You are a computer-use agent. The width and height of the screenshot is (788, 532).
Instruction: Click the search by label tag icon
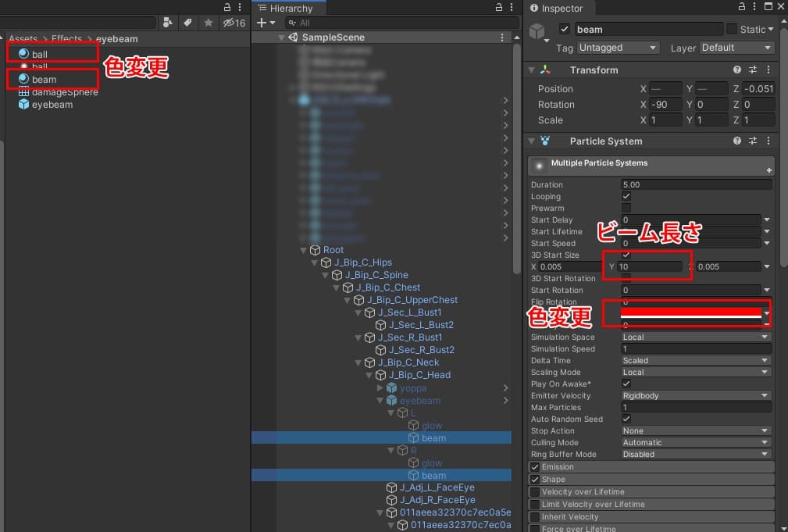click(x=187, y=23)
